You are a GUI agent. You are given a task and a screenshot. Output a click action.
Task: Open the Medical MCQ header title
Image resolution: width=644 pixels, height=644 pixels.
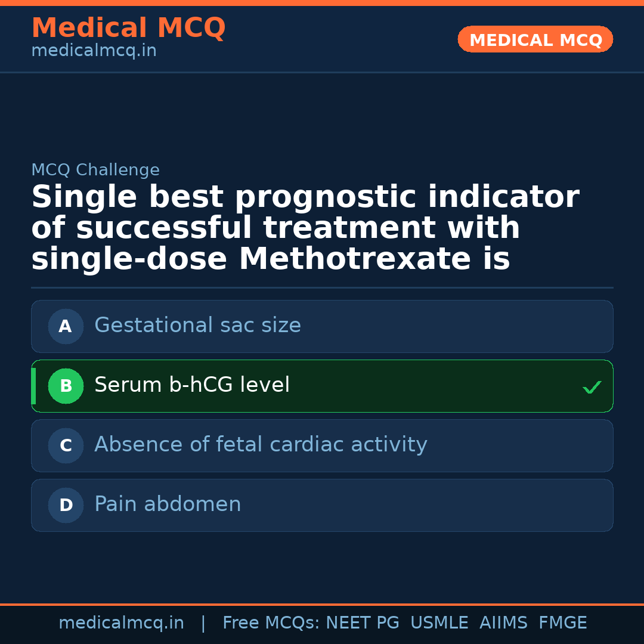(128, 28)
